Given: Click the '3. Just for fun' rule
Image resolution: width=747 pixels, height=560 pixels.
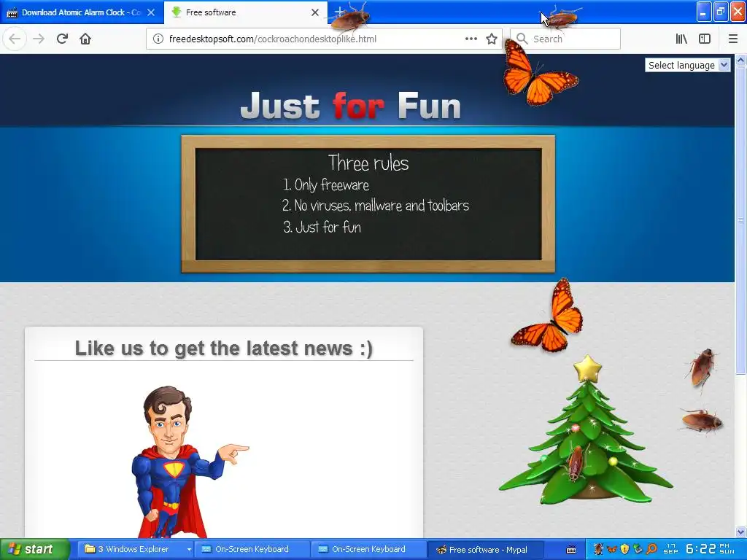Looking at the screenshot, I should [322, 227].
